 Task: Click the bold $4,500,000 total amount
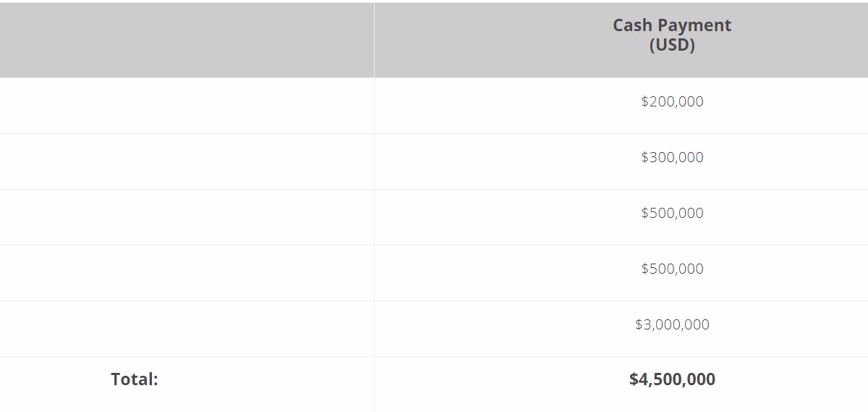[672, 379]
